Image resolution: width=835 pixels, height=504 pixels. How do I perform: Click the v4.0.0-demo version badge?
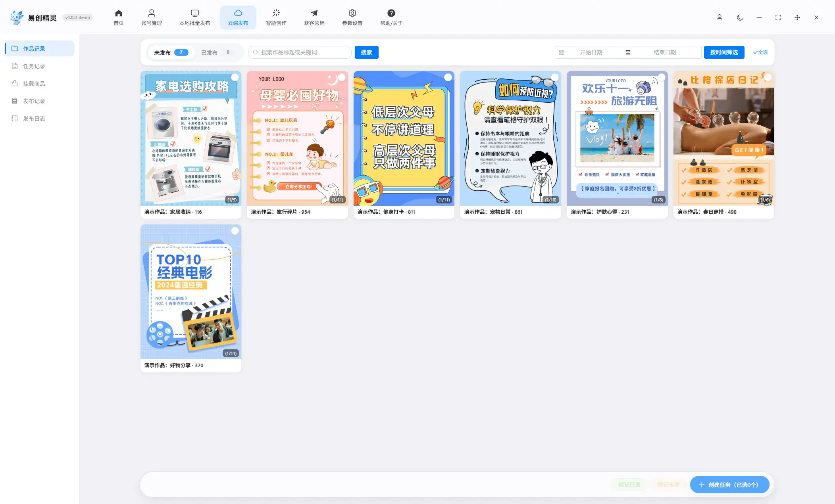click(x=78, y=17)
